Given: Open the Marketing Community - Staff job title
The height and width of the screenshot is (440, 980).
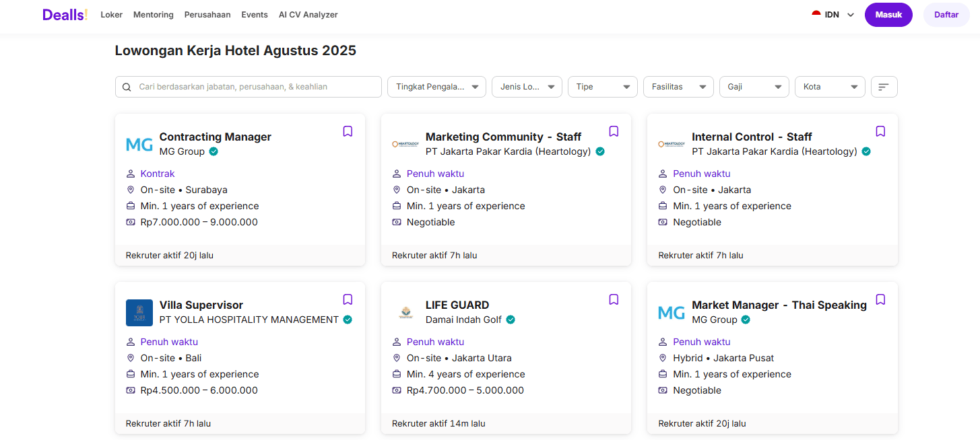Looking at the screenshot, I should (504, 137).
